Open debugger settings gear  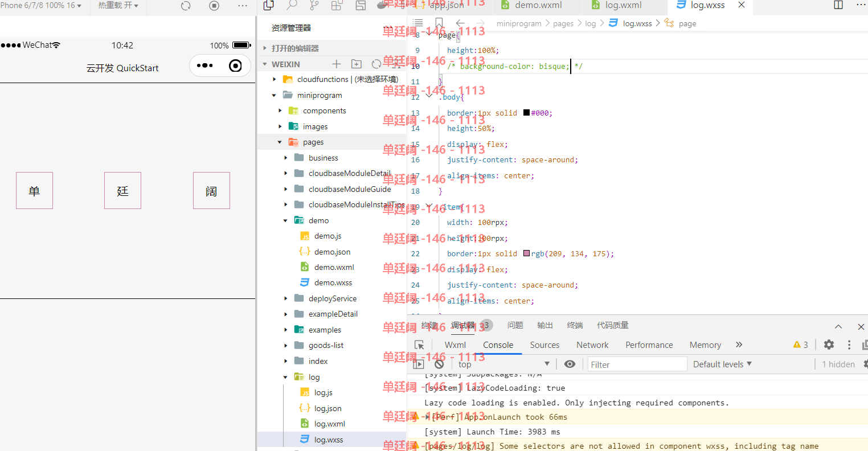[x=829, y=345]
